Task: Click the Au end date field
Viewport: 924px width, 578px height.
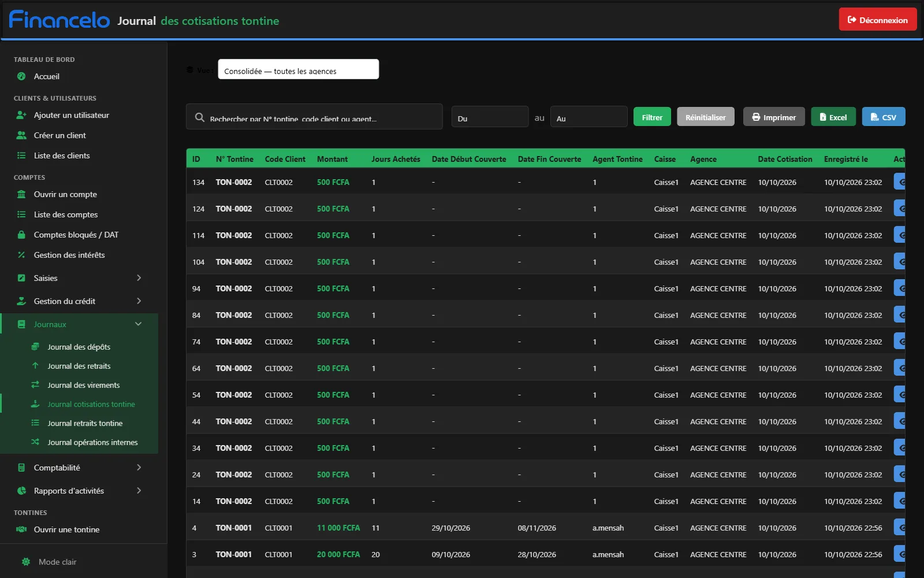Action: click(x=588, y=117)
